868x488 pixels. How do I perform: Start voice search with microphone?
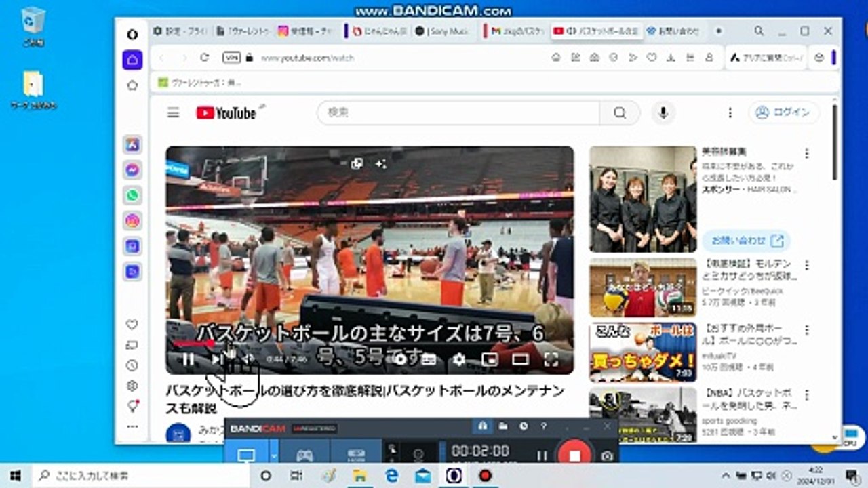[x=663, y=113]
